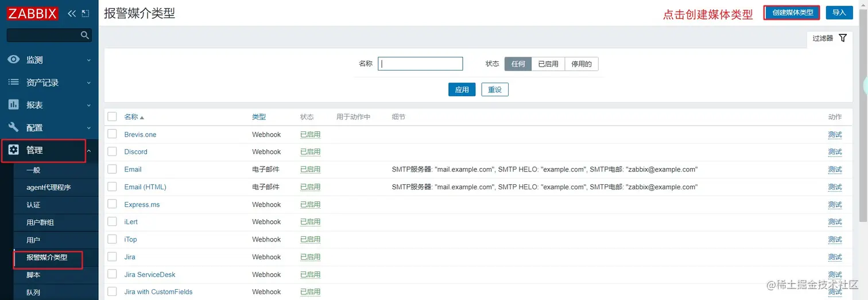Image resolution: width=868 pixels, height=300 pixels.
Task: Tick checkbox for iLert row
Action: click(112, 221)
